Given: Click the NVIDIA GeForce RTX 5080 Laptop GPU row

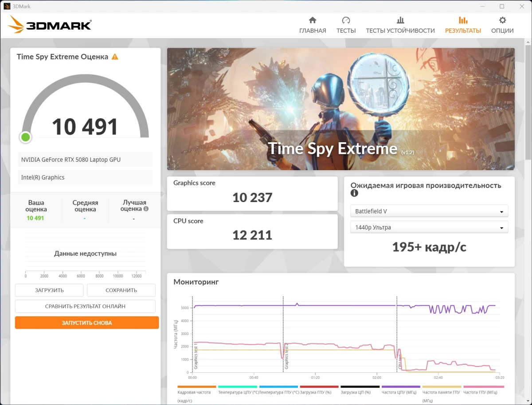Looking at the screenshot, I should pos(85,160).
